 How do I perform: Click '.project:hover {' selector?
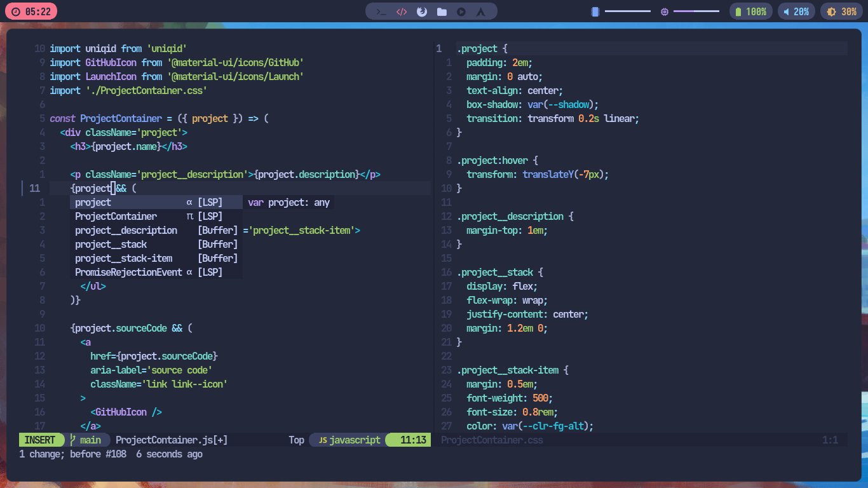click(497, 160)
